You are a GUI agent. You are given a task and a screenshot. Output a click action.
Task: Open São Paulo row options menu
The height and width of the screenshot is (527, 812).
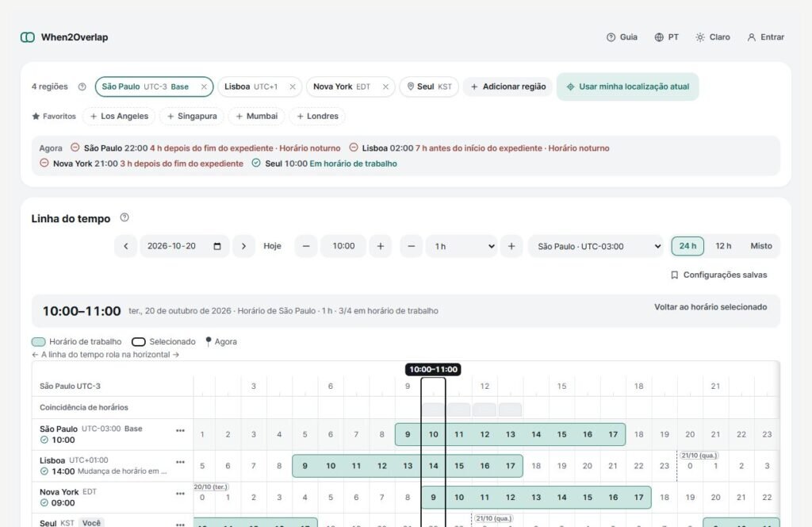coord(180,431)
